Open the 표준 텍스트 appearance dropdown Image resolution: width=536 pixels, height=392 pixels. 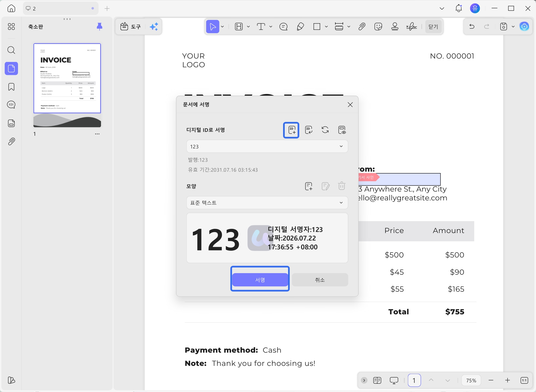tap(267, 203)
